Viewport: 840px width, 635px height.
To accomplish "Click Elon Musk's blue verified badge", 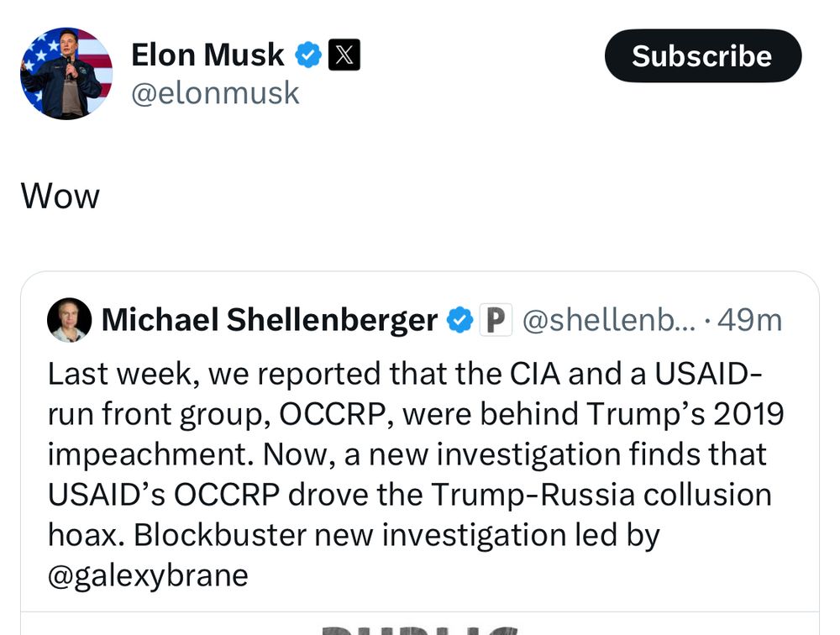I will click(x=310, y=55).
